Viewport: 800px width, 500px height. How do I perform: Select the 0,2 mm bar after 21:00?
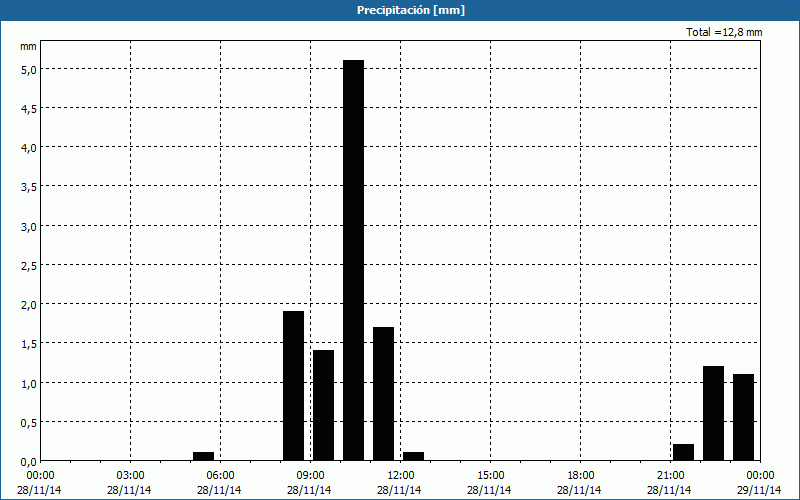point(684,452)
